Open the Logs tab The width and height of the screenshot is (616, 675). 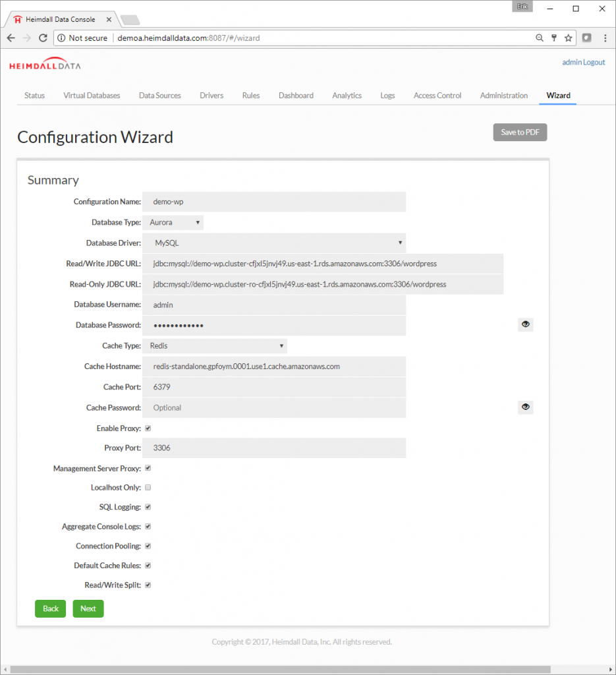point(387,96)
